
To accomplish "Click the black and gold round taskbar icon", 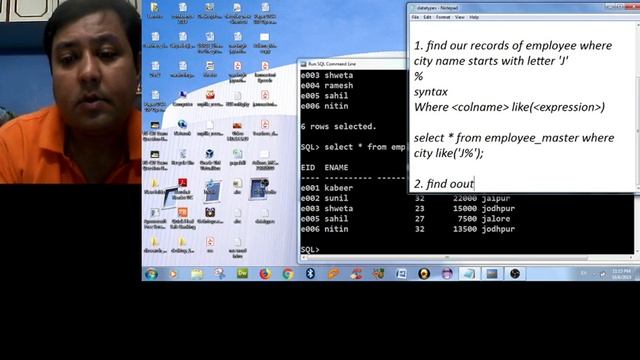I will click(x=424, y=274).
